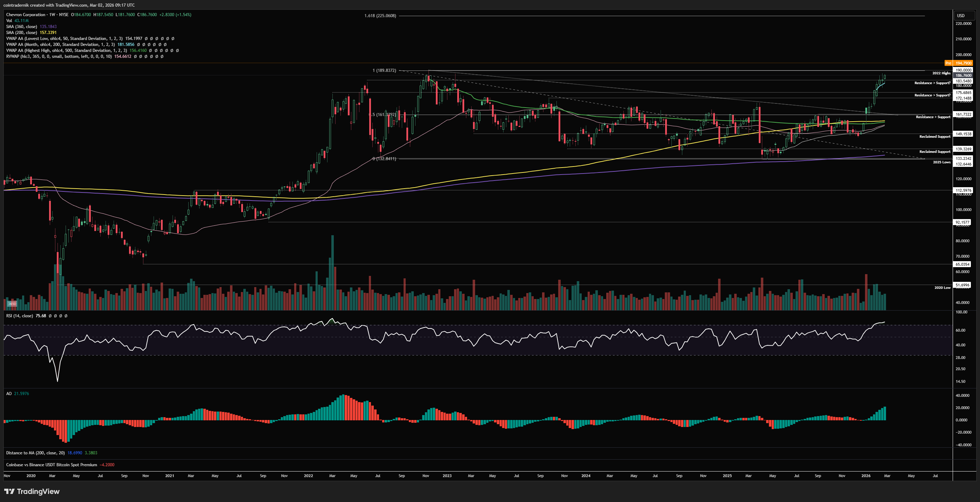Click the 186.7600 current price label
Viewport: 980px width, 502px height.
coord(963,75)
